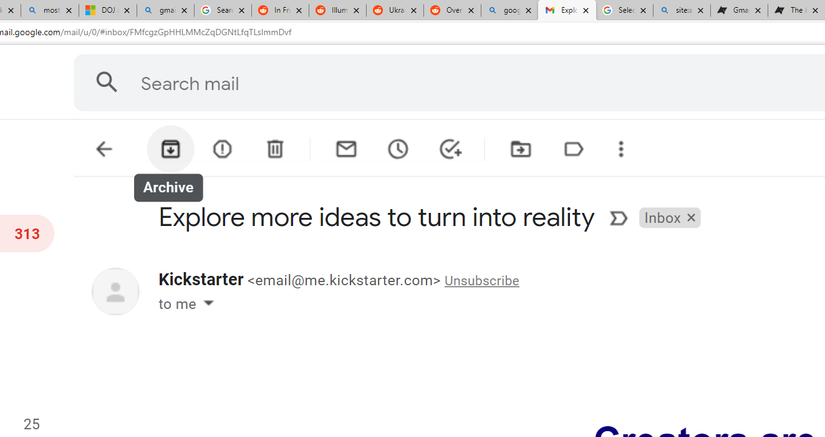Click the Kickstarter sender avatar
This screenshot has width=825, height=437.
point(116,292)
